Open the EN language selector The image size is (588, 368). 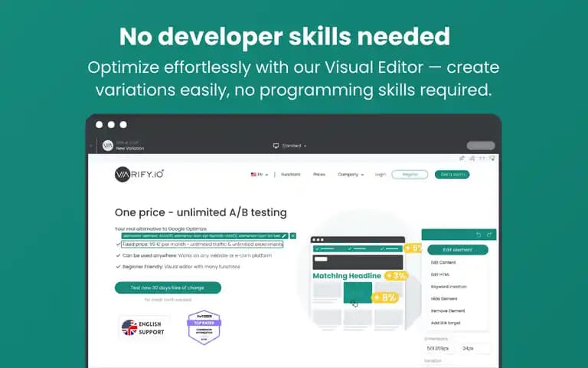click(x=259, y=175)
